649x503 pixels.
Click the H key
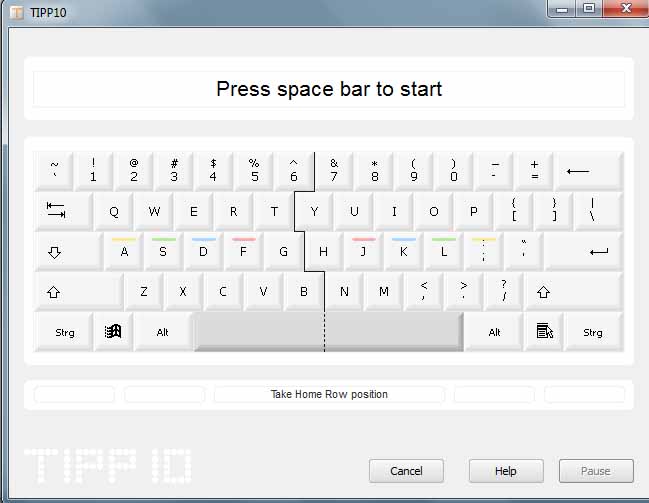(324, 251)
